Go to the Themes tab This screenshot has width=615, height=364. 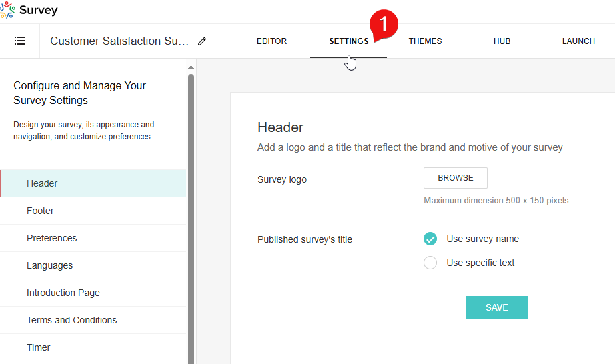425,41
